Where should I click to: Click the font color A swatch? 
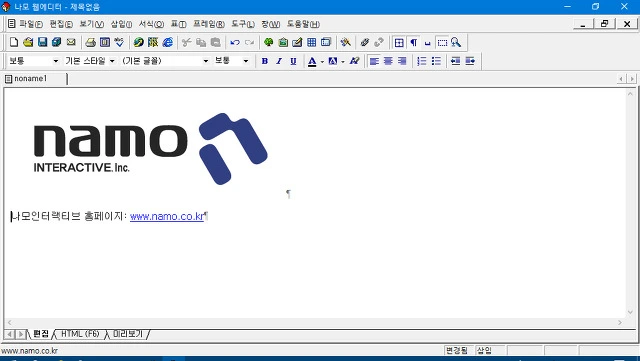[312, 61]
